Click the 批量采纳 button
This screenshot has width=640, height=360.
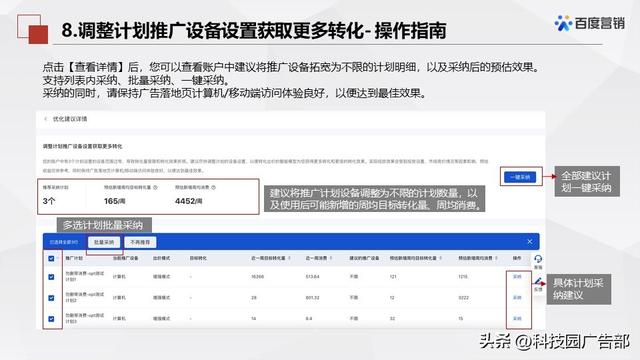pos(104,242)
